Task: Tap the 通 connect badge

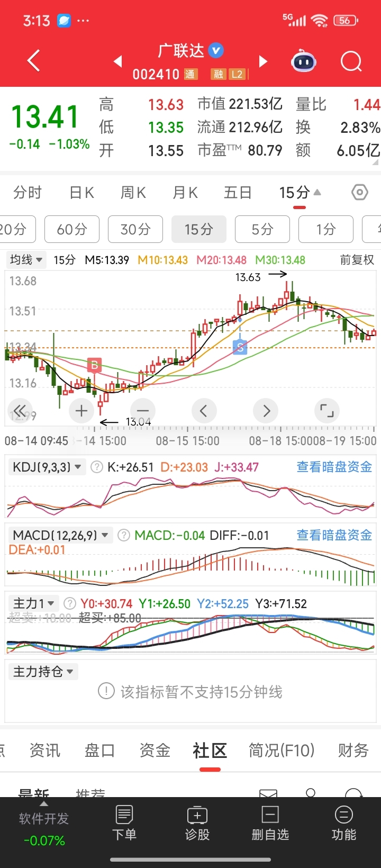Action: coord(190,74)
